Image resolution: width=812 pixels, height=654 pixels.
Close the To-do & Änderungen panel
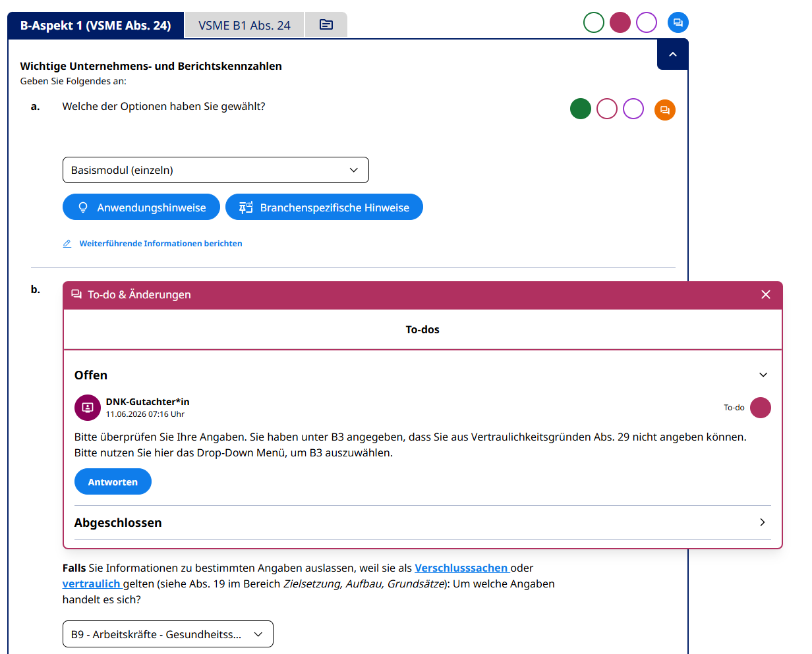pyautogui.click(x=765, y=294)
